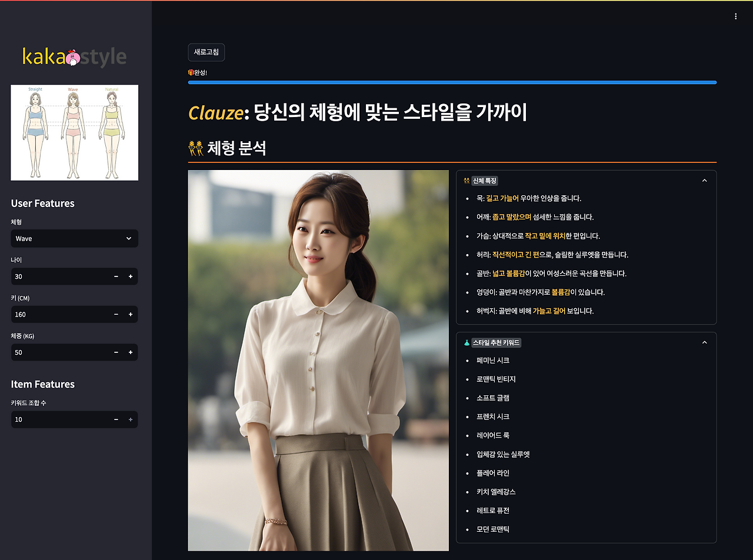753x560 pixels.
Task: Click the 체중 (KG) input field
Action: (x=59, y=352)
